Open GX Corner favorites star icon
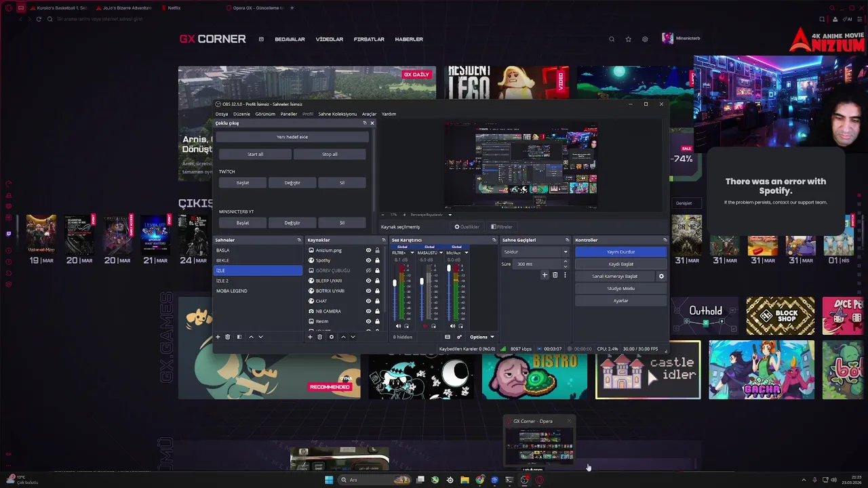 point(628,39)
